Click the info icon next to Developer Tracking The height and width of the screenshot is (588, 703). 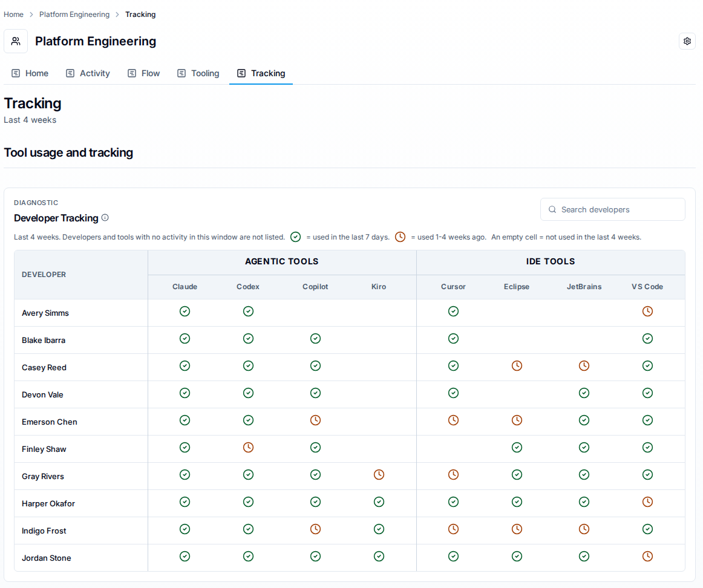pyautogui.click(x=105, y=218)
